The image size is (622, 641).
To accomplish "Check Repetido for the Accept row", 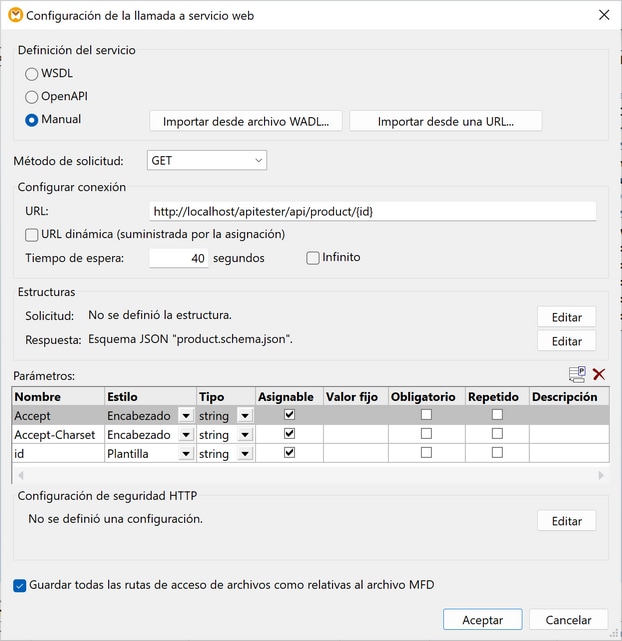I will [497, 415].
